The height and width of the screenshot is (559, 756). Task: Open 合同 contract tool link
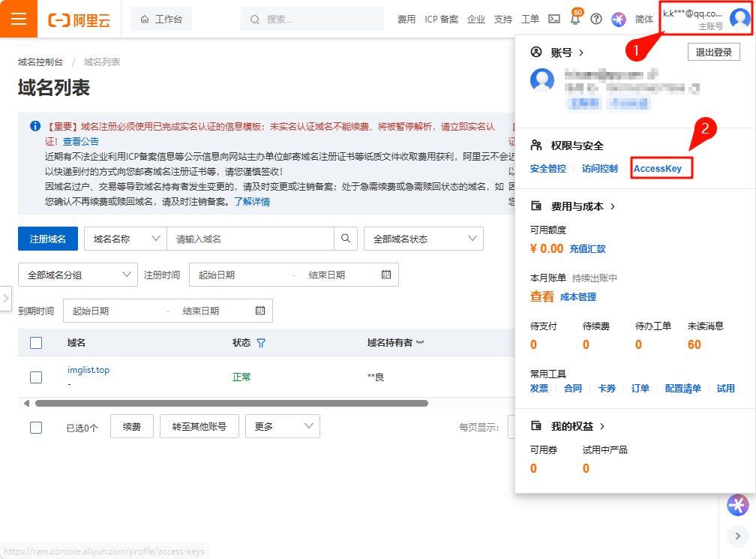click(573, 388)
